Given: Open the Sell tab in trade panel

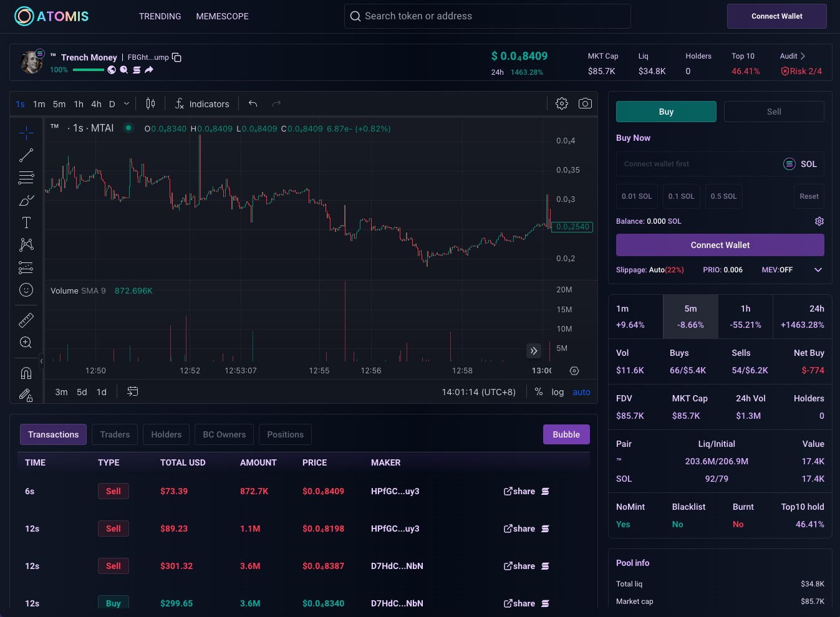Looking at the screenshot, I should point(773,112).
